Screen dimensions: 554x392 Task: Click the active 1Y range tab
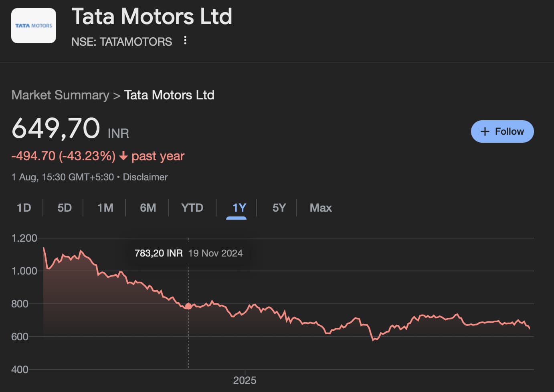(x=239, y=208)
